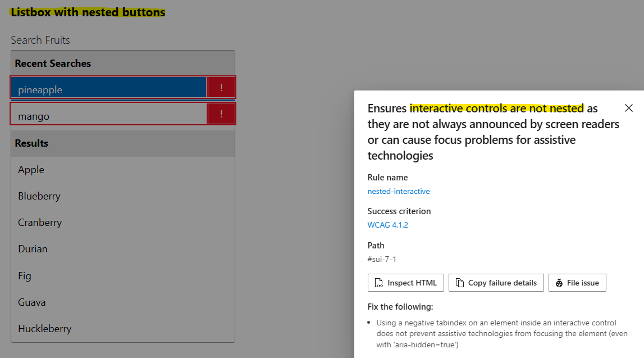644x358 pixels.
Task: Dismiss the failure details popup with X
Action: 629,108
